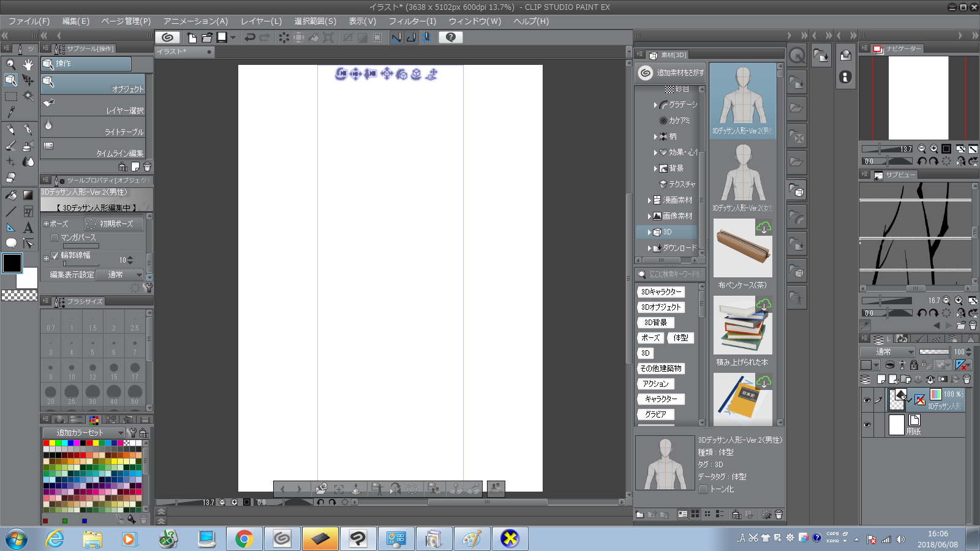This screenshot has height=551, width=980.
Task: Click the Fill bucket tool
Action: (10, 195)
